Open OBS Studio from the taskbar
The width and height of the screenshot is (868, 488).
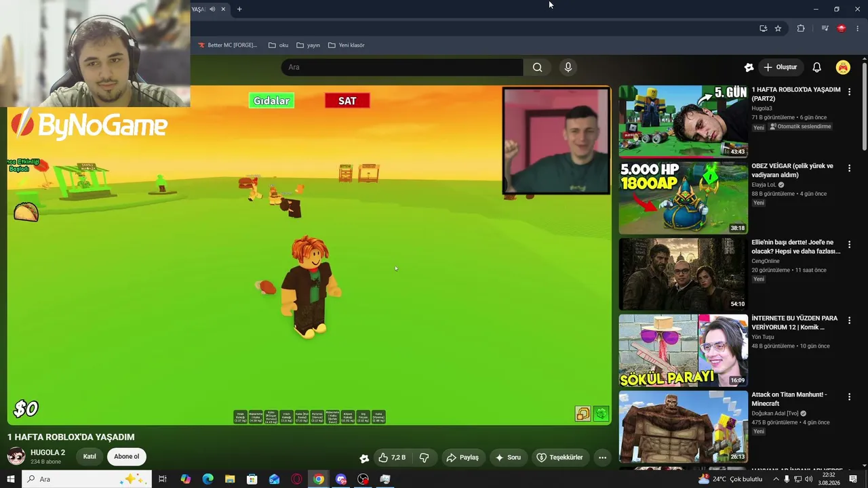click(x=363, y=479)
